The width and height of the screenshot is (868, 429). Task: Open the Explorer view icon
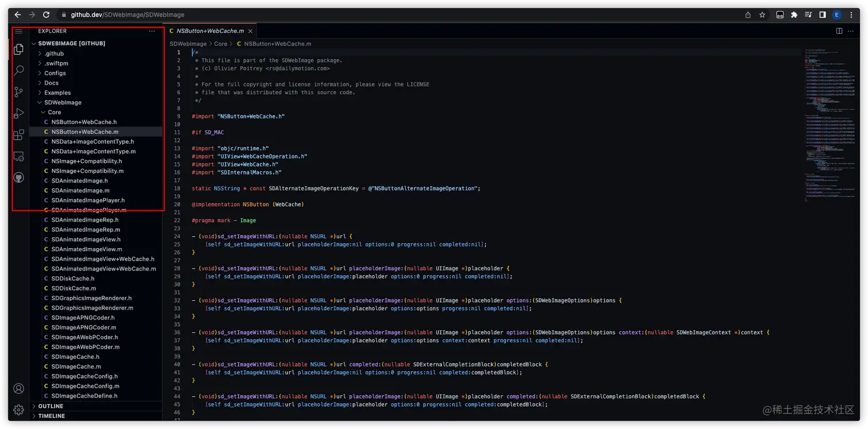point(18,49)
